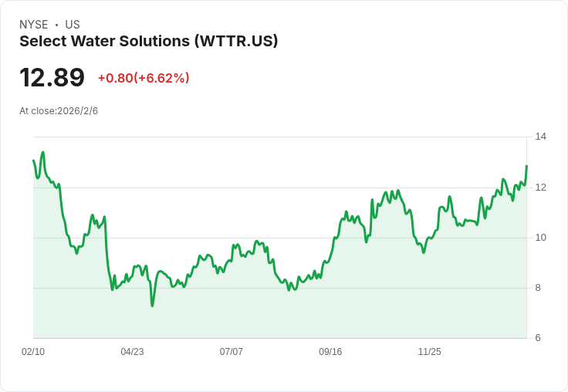Click the 14 price axis label

pos(540,137)
